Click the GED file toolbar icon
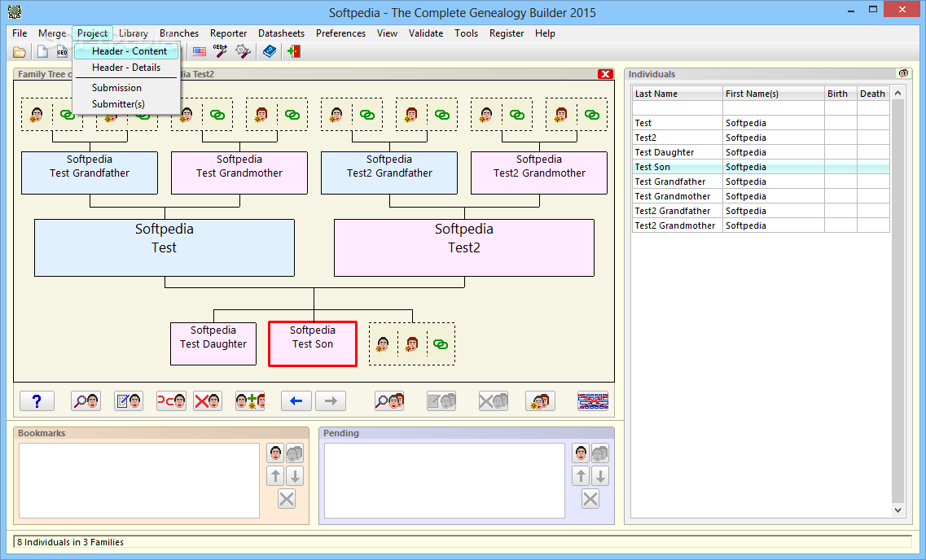The height and width of the screenshot is (560, 926). click(x=62, y=52)
